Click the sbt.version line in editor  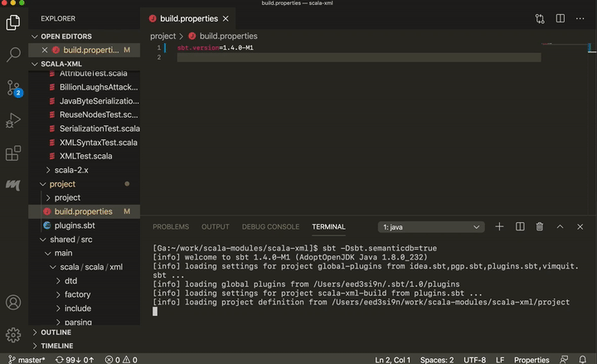pos(215,47)
